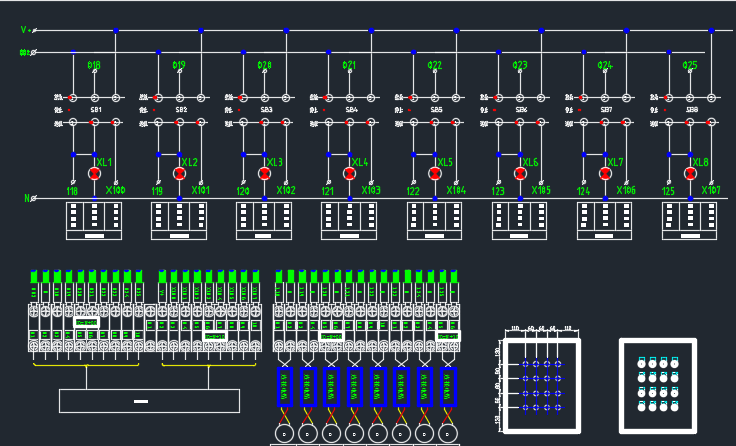Pick the red XL8 indicator lamp symbol
The image size is (736, 446).
690,173
